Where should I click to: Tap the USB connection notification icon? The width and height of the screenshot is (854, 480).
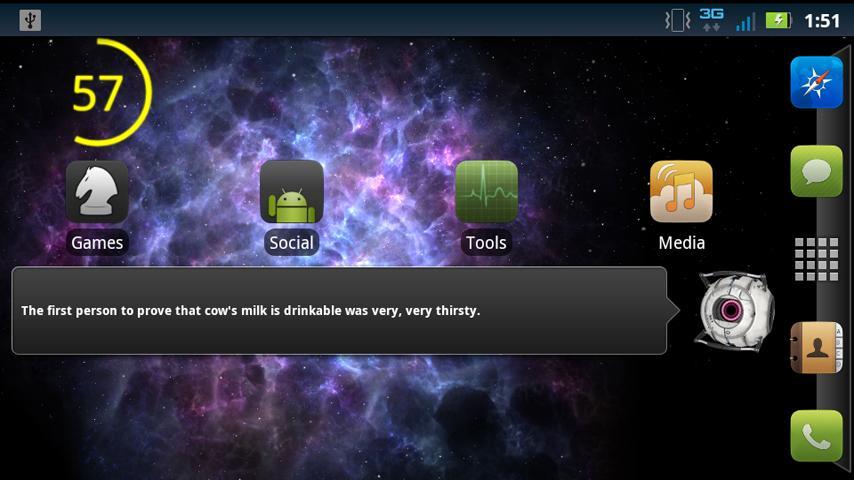pos(30,20)
